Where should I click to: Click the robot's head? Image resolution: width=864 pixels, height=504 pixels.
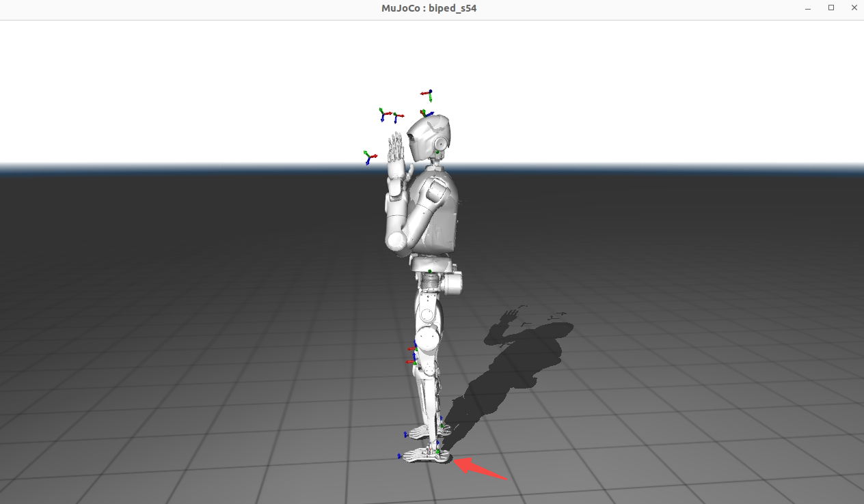(427, 135)
